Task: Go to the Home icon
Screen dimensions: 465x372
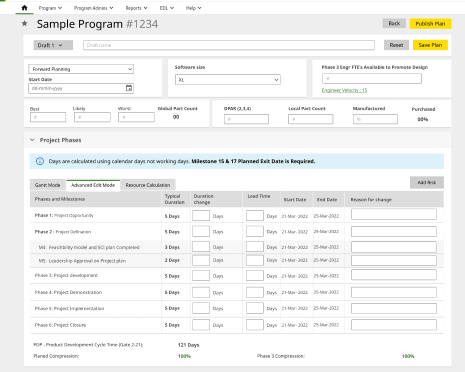Action: click(24, 8)
